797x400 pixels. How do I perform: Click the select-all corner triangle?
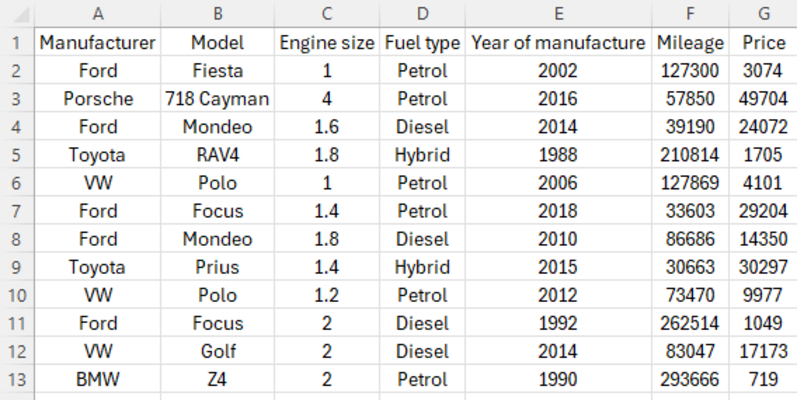[21, 14]
